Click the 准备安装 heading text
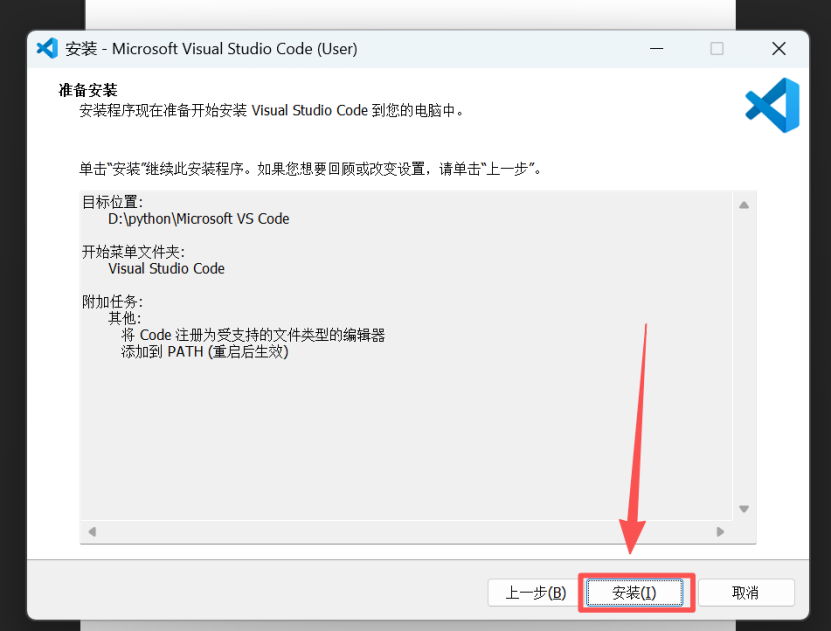Viewport: 831px width, 631px height. (88, 90)
